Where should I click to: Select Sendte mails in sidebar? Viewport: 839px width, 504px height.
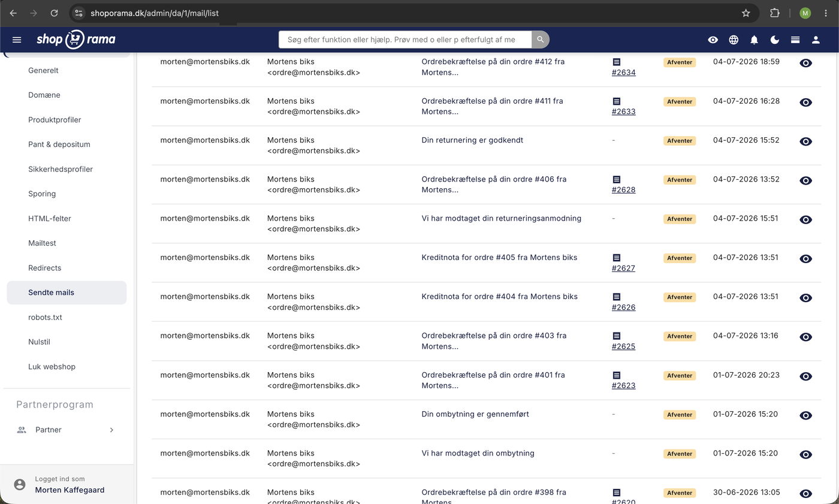point(67,292)
